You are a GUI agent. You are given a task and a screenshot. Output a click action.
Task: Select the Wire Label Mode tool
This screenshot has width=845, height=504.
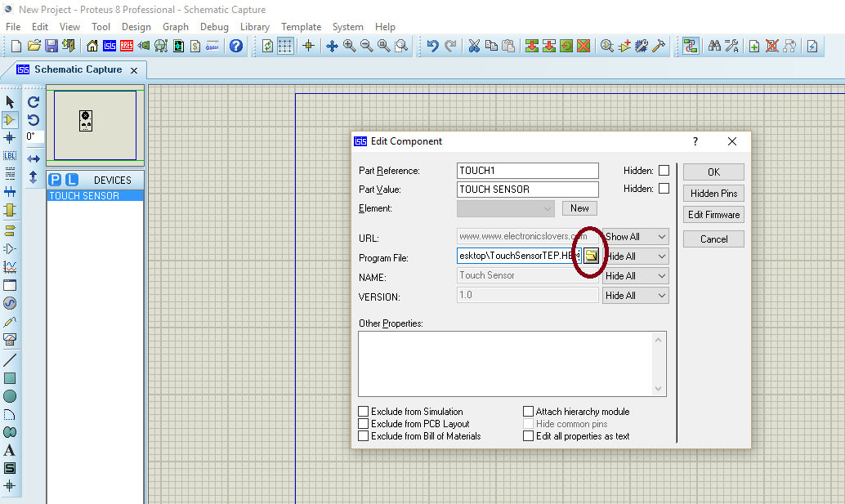10,156
